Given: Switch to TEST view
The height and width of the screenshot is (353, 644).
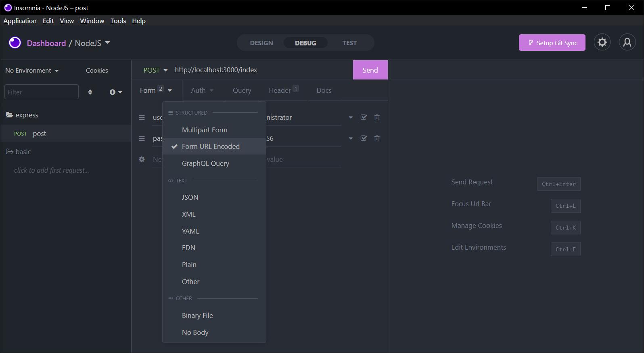Looking at the screenshot, I should (349, 43).
